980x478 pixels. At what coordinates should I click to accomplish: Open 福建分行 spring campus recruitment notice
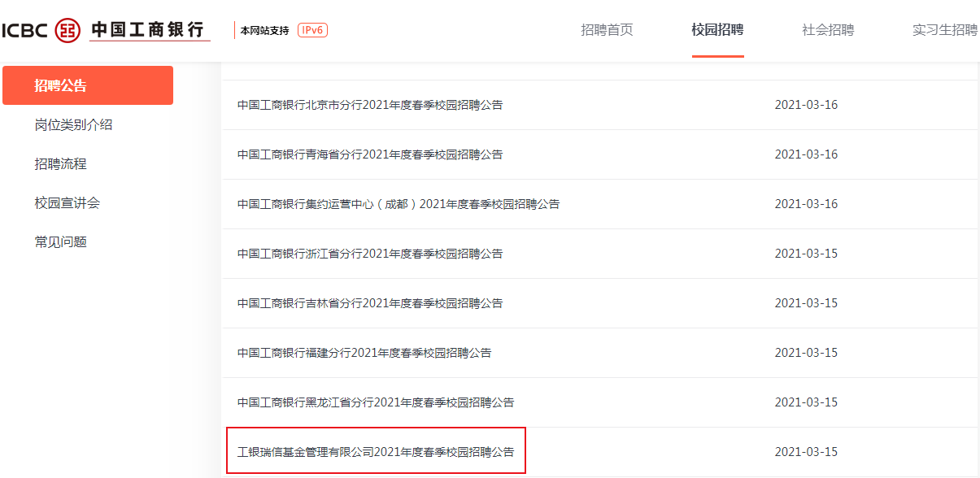(x=364, y=353)
